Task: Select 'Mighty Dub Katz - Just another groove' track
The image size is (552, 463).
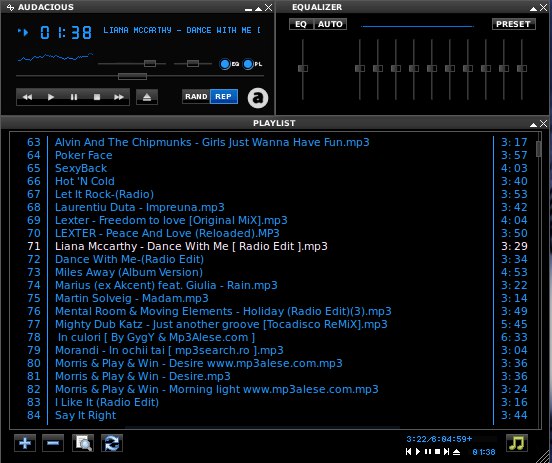Action: (221, 325)
